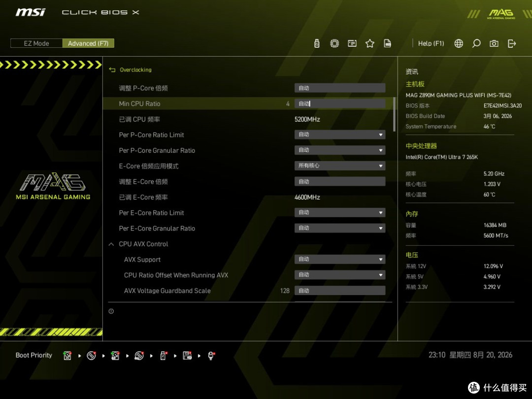Open the profile SD card icon

click(x=387, y=43)
